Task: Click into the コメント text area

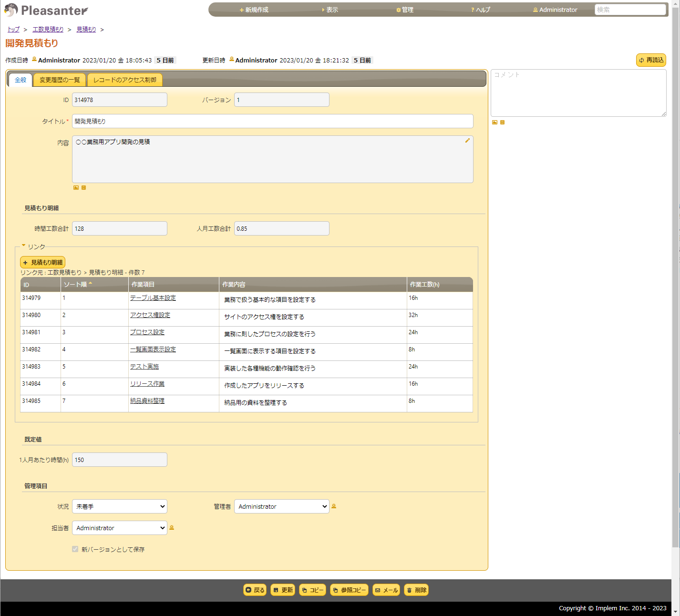Action: pos(578,93)
